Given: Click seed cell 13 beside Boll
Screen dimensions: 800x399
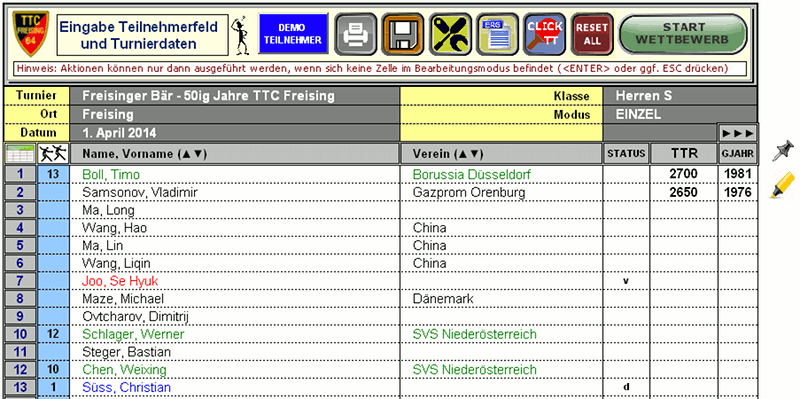Looking at the screenshot, I should (x=53, y=174).
